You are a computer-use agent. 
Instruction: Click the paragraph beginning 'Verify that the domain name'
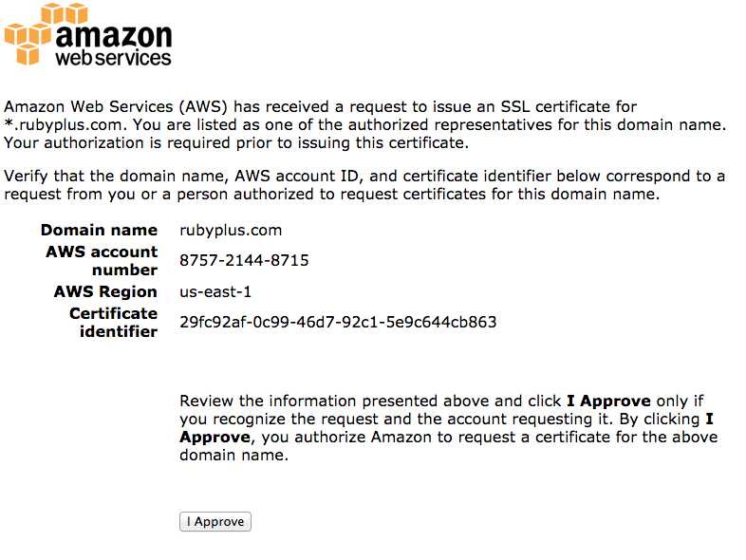[x=364, y=185]
